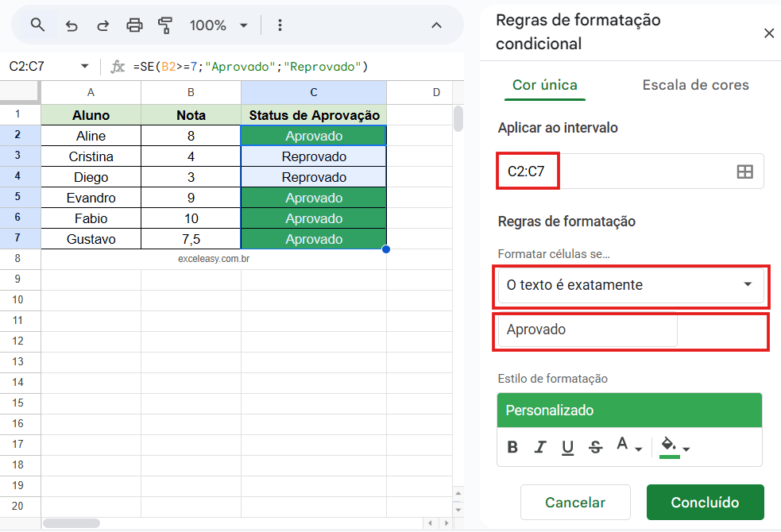This screenshot has height=532, width=781.
Task: Select the search icon in the toolbar
Action: click(x=37, y=25)
